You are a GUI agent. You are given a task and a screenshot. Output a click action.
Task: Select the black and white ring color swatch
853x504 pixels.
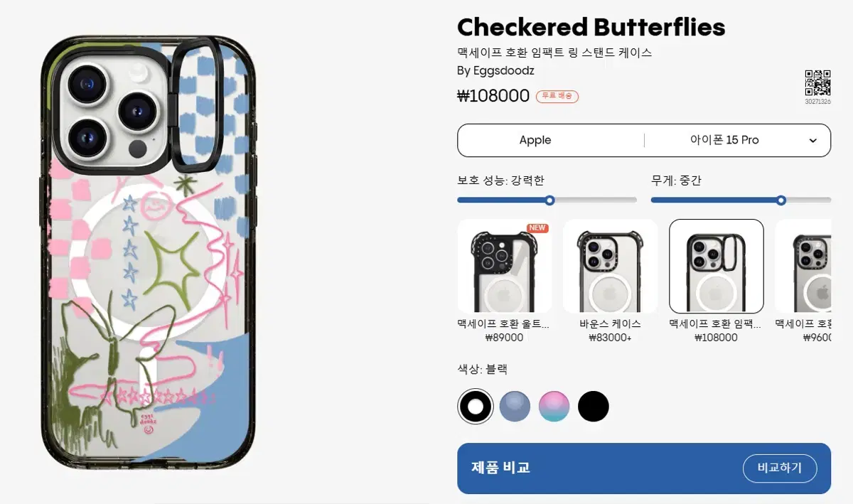[x=475, y=407]
